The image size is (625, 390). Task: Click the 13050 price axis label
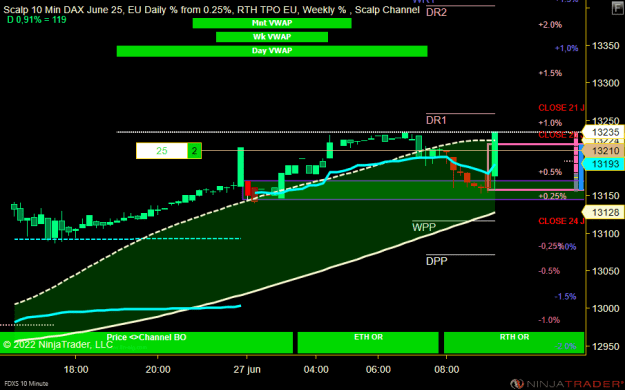[x=606, y=271]
